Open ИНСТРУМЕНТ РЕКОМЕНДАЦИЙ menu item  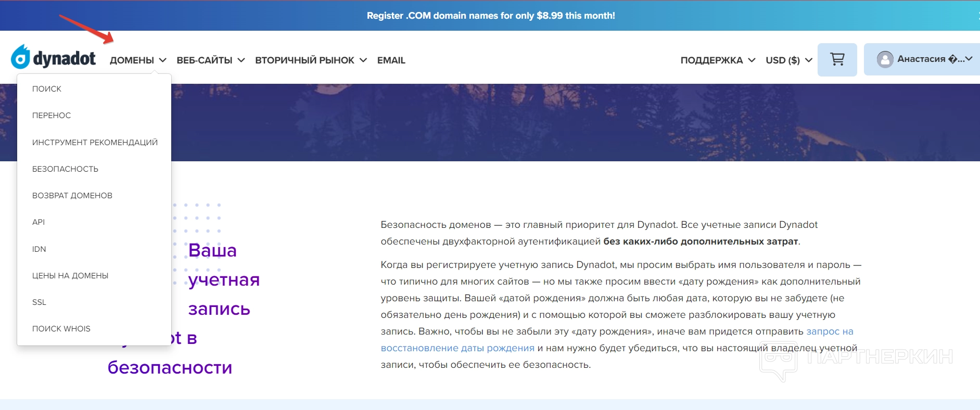tap(94, 143)
